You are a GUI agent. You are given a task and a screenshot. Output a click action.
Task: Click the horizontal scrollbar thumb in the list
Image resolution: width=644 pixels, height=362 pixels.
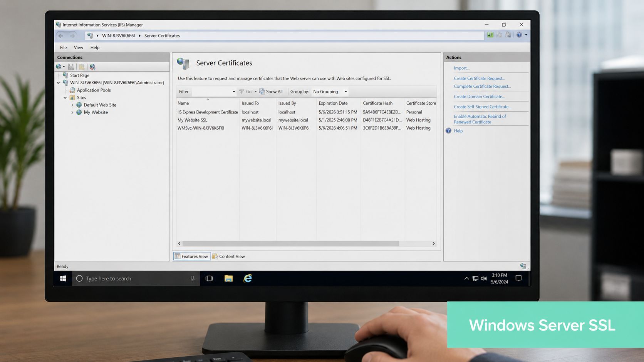[x=291, y=244]
